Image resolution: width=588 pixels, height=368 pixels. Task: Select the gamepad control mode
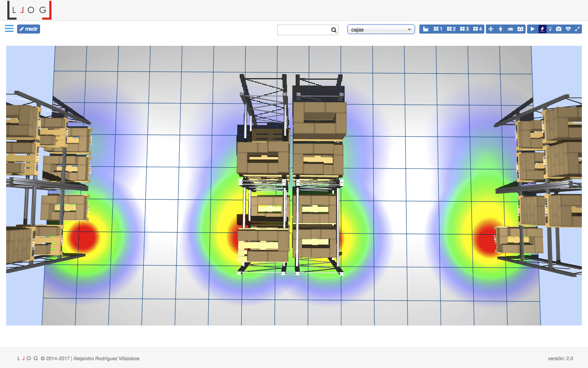click(x=510, y=29)
